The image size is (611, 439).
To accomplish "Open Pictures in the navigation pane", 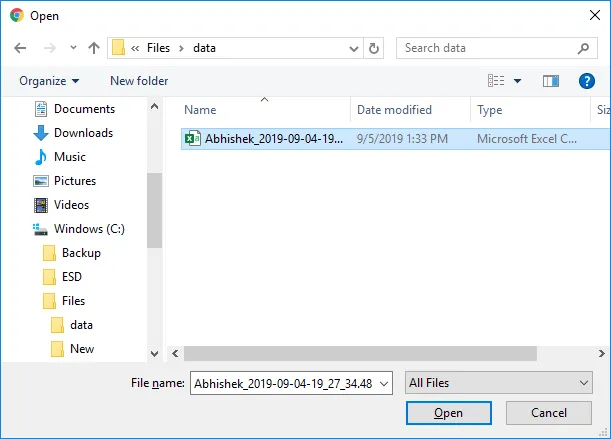I will [75, 181].
